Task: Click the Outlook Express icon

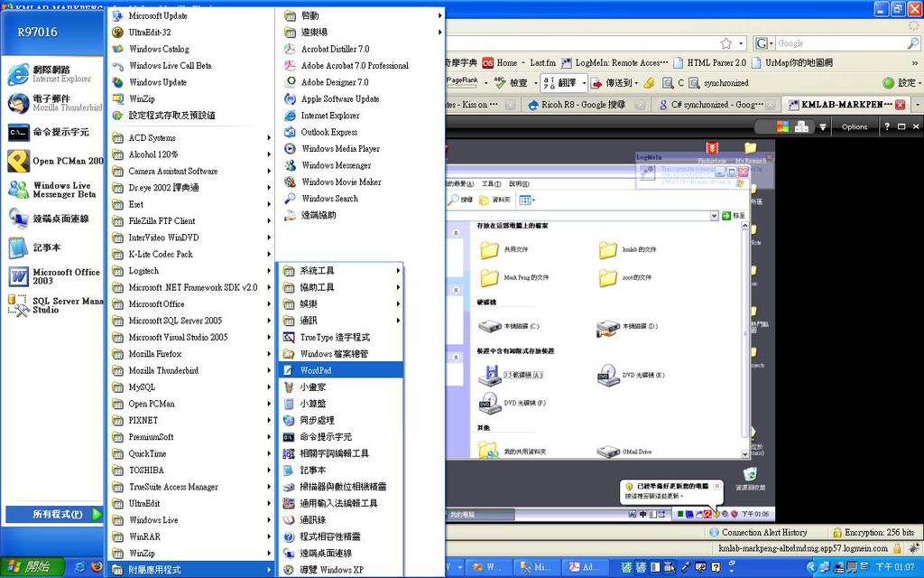Action: point(290,132)
